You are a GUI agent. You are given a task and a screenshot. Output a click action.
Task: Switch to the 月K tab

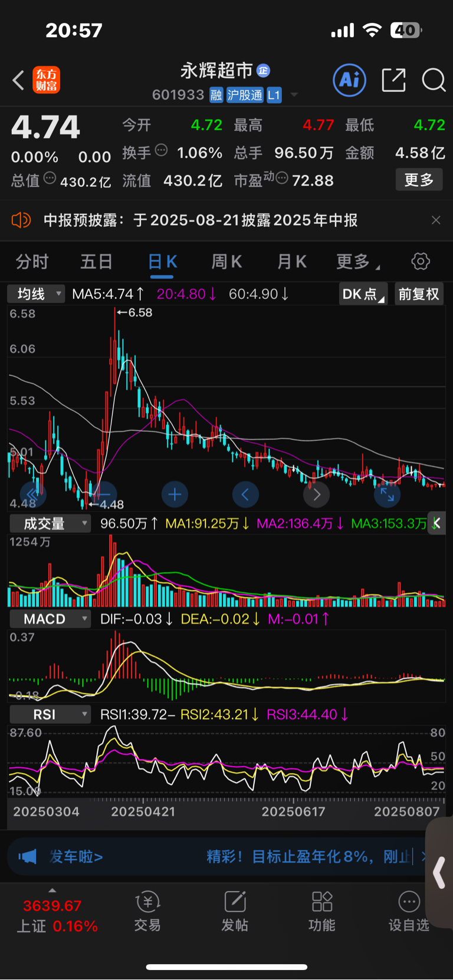[x=291, y=262]
